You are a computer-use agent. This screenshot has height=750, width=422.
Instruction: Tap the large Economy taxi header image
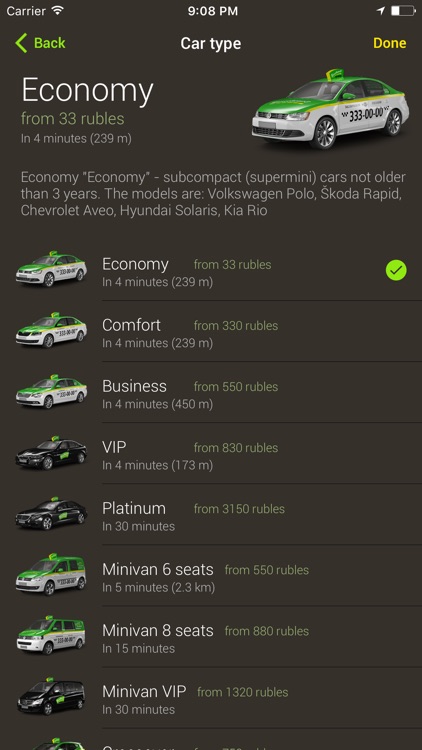pyautogui.click(x=330, y=110)
